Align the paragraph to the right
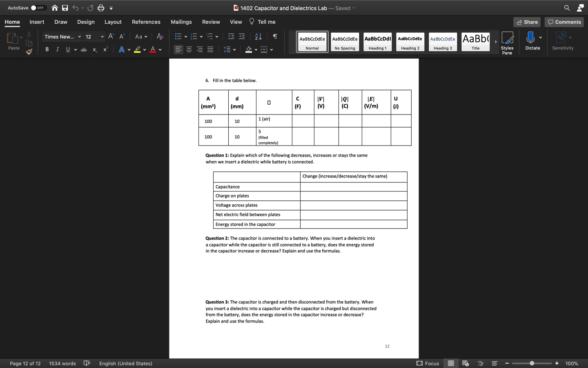 coord(200,49)
